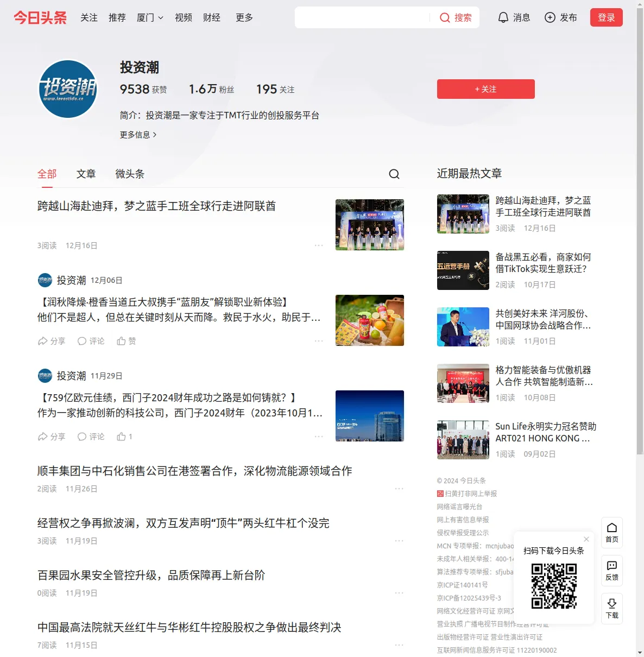Switch to the 全部 tab

pos(47,174)
